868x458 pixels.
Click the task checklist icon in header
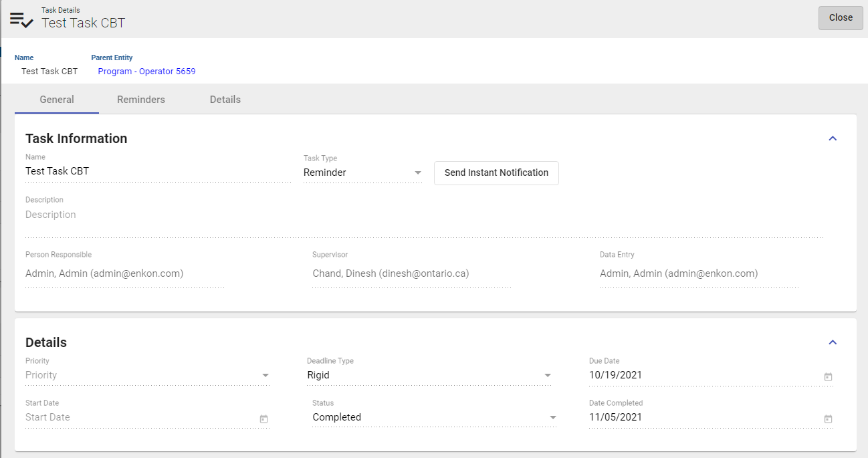[x=21, y=19]
